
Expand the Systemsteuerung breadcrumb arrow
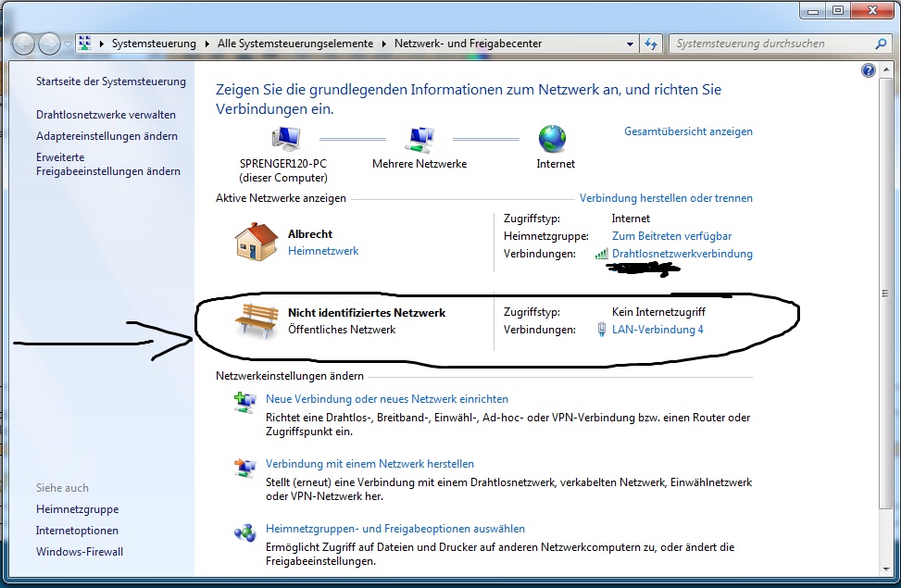point(206,44)
